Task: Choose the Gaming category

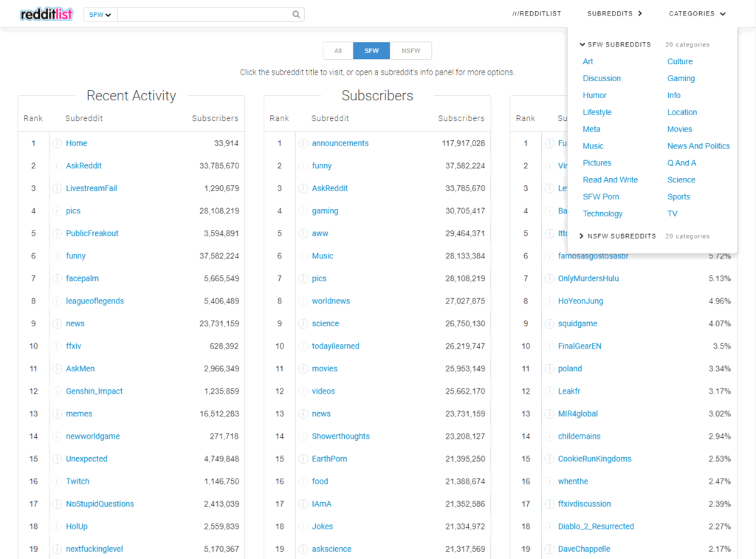Action: click(x=681, y=78)
